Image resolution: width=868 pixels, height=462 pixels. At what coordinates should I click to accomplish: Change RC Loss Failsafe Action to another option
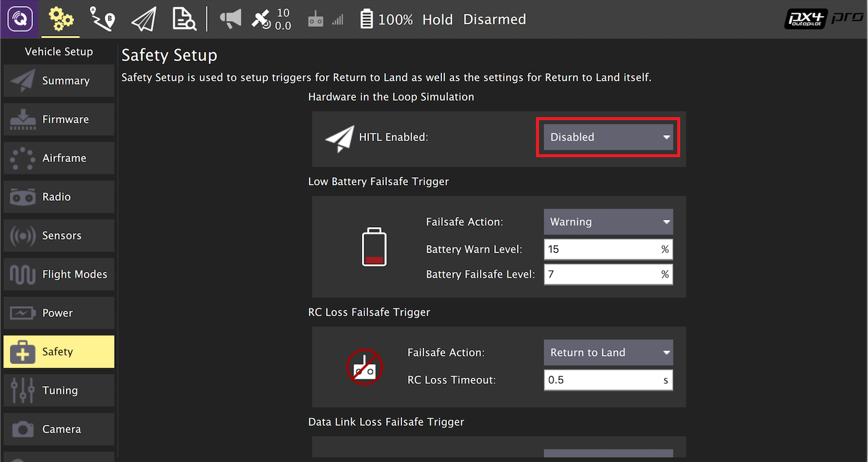point(607,353)
